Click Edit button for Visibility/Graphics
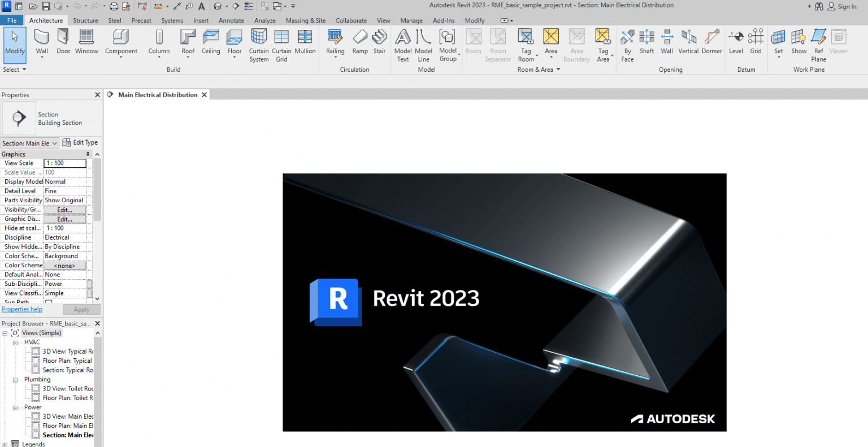This screenshot has height=447, width=868. [x=64, y=210]
